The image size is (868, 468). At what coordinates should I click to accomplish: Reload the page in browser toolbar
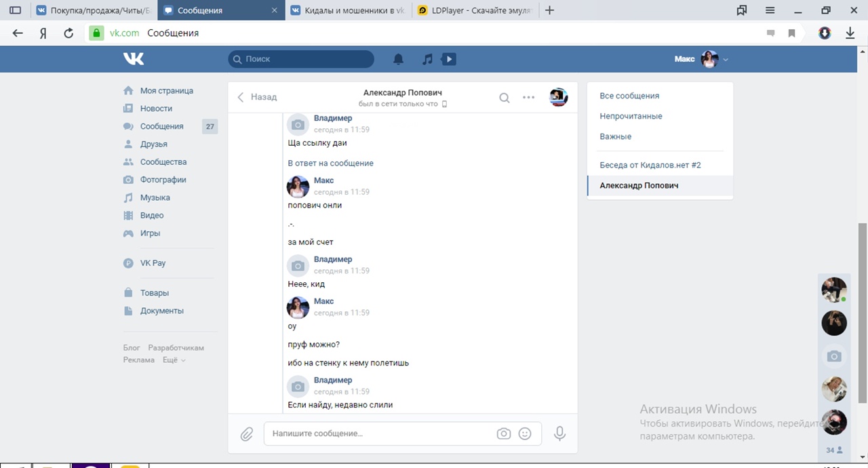pos(68,33)
